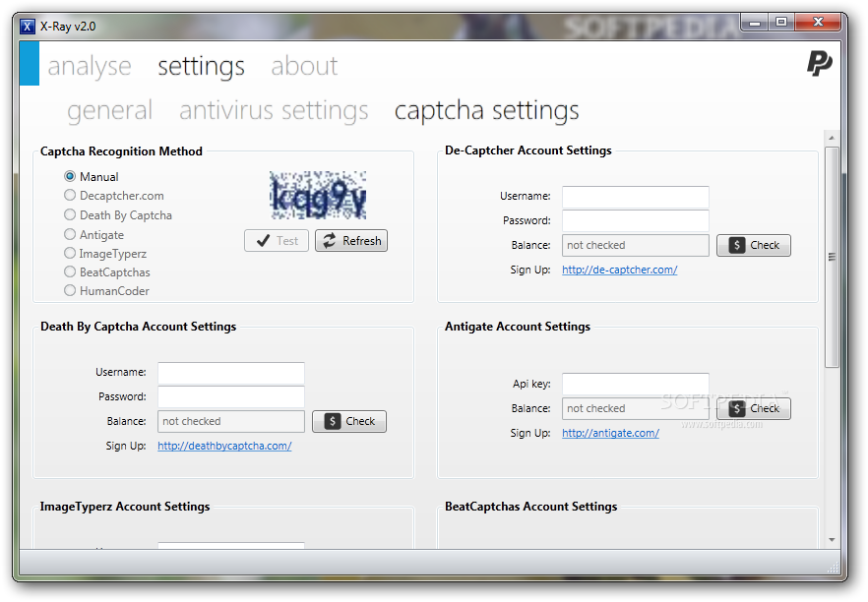
Task: Click the ImageTyperz Account Settings heading
Action: 125,507
